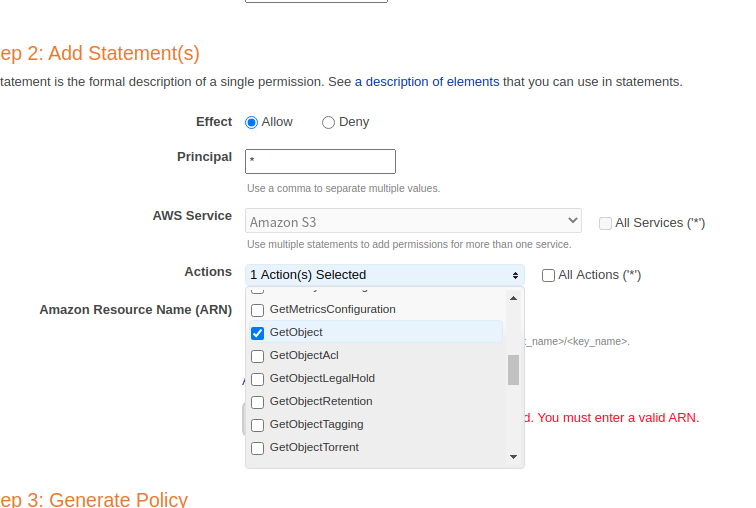The image size is (756, 508).
Task: Check the GetObjectTagging action
Action: (257, 425)
